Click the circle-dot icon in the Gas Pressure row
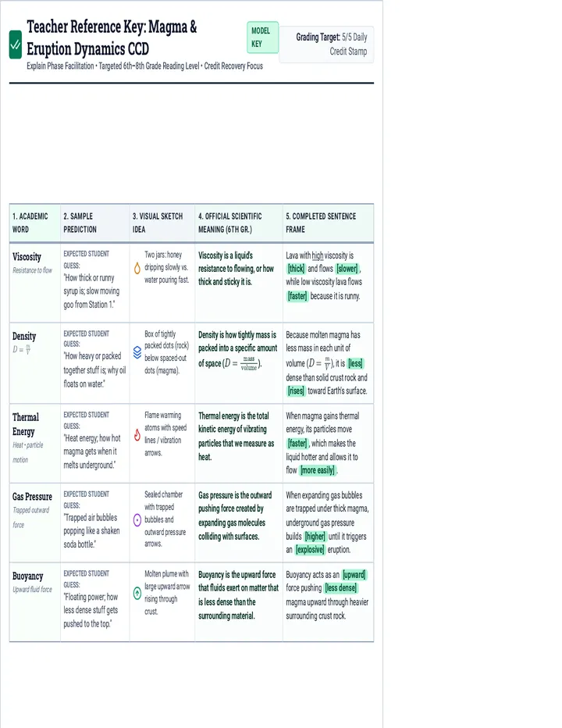This screenshot has width=562, height=728. coord(137,520)
